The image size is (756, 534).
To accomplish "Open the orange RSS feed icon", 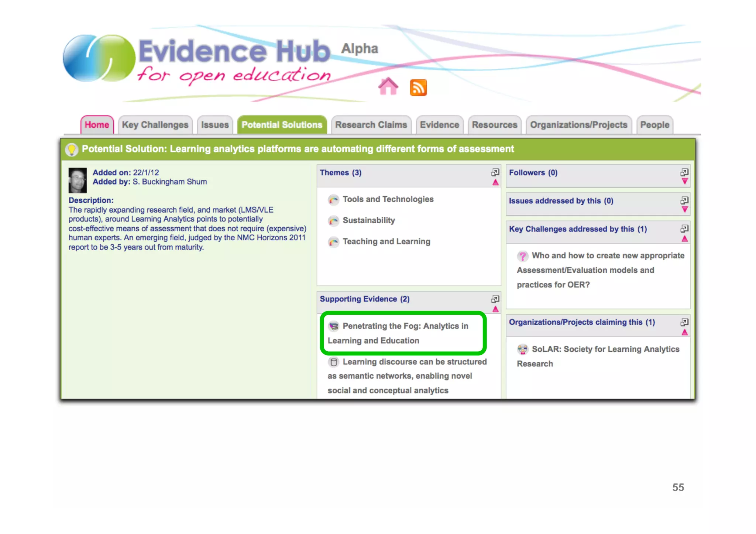I will click(418, 87).
